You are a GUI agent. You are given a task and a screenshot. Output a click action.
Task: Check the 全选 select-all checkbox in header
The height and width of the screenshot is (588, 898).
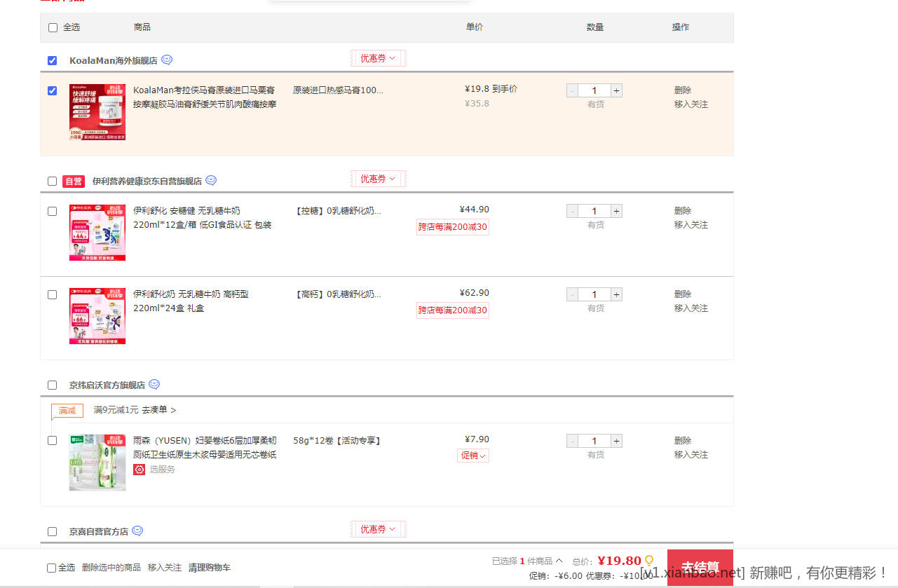click(x=53, y=27)
